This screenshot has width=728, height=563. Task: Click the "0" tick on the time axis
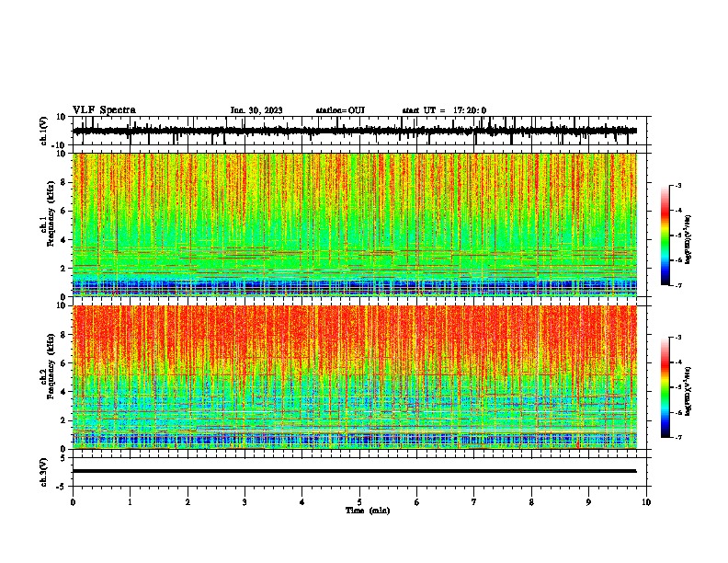(73, 502)
